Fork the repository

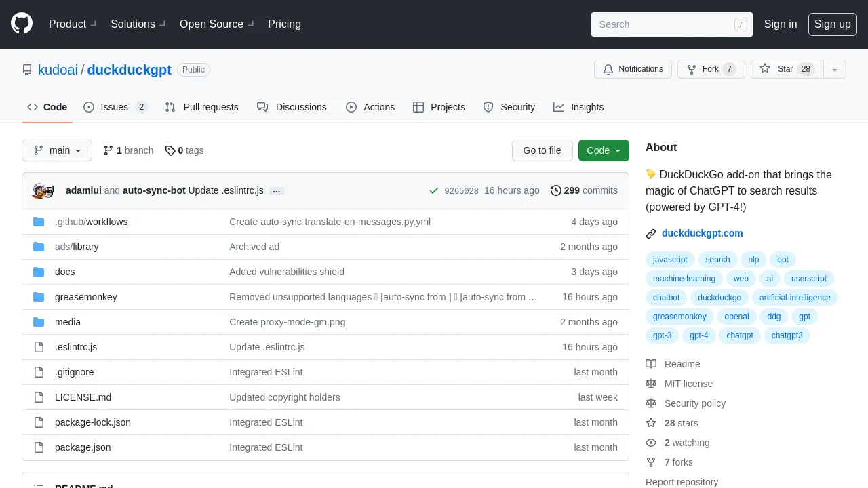(x=711, y=69)
